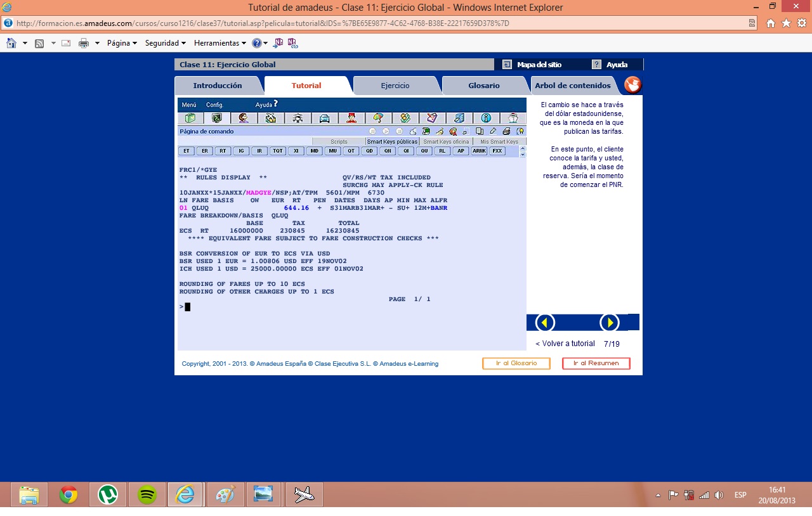Select the airplane booking icon in Amadeus toolbar

click(x=270, y=118)
